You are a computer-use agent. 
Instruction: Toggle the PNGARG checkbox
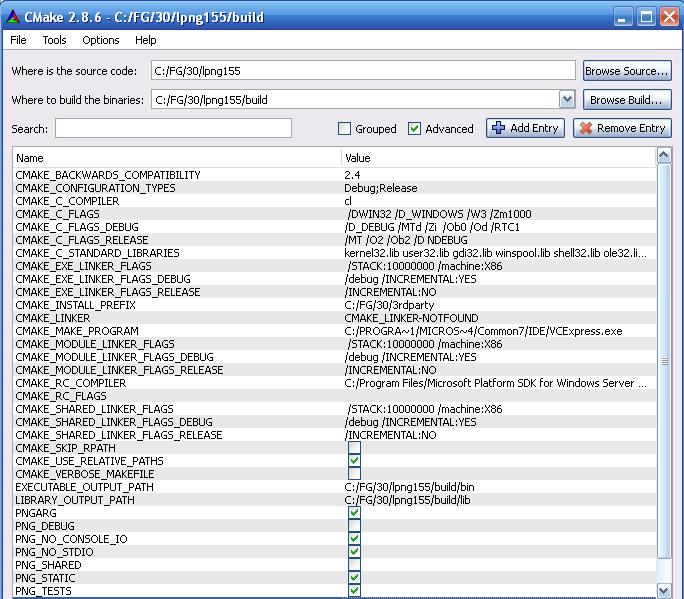[x=354, y=513]
